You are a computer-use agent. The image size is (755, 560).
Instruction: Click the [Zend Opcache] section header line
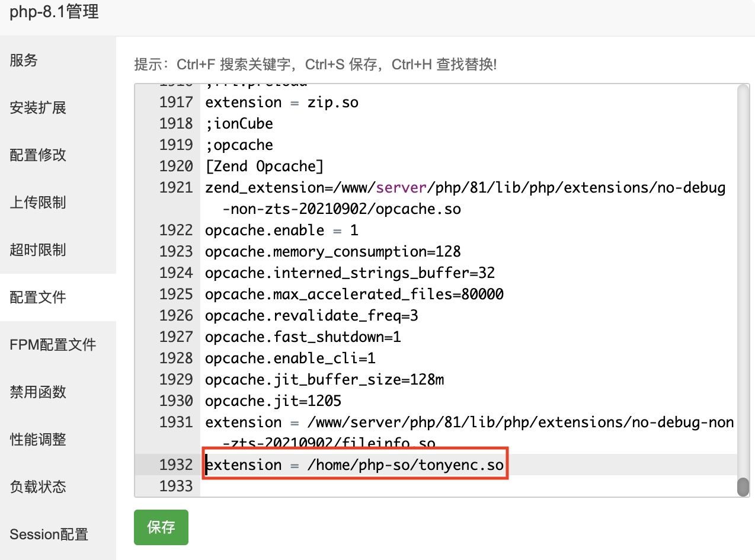tap(264, 167)
